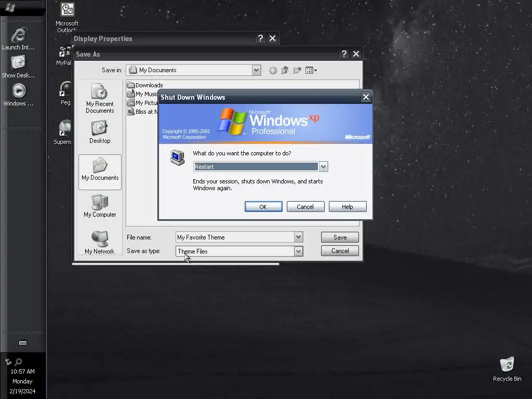Click the Display Properties help question mark
The height and width of the screenshot is (399, 532).
click(260, 38)
